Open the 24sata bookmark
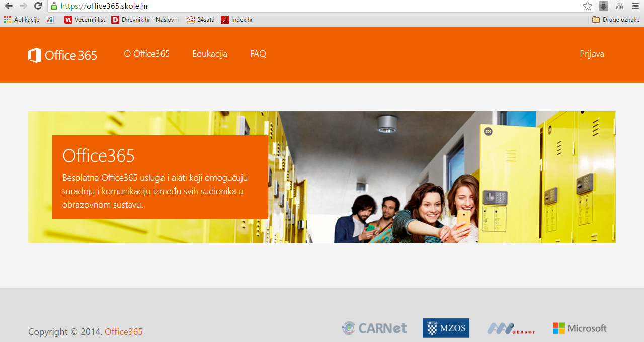644x342 pixels. [200, 20]
